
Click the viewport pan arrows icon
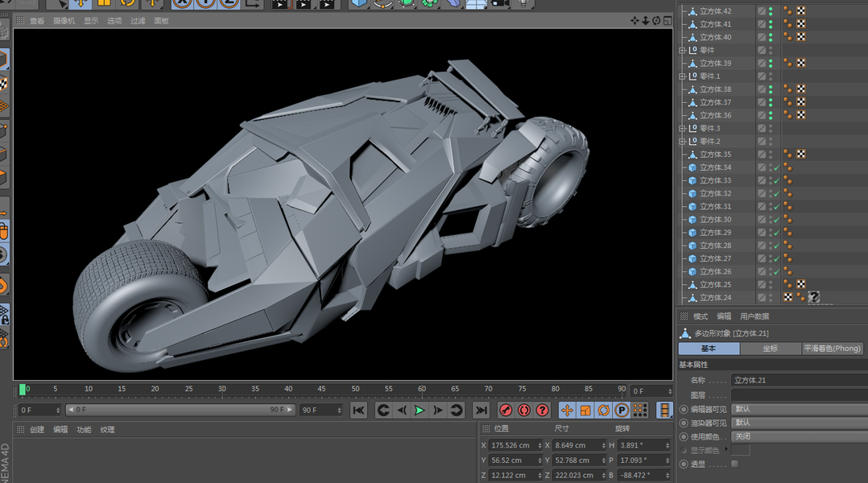[x=634, y=20]
